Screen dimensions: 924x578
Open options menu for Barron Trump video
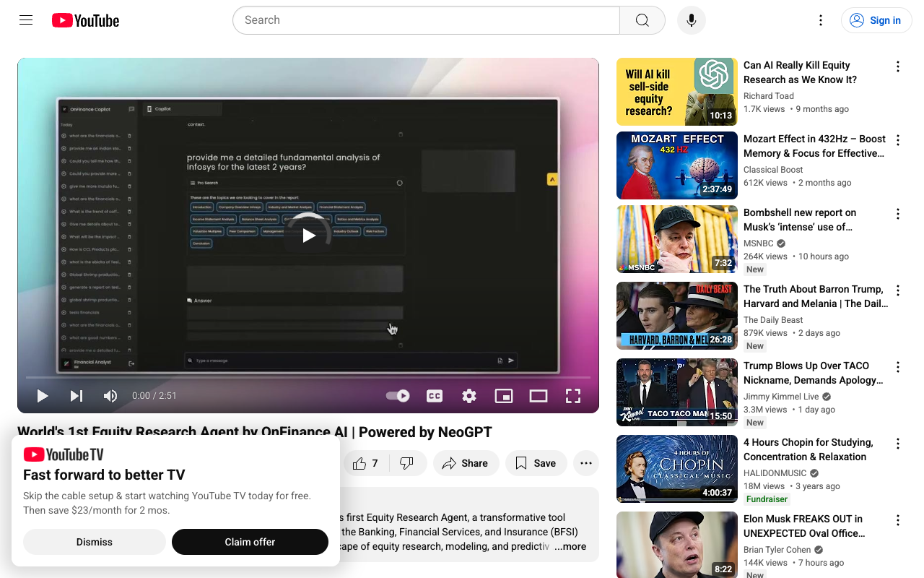coord(898,290)
